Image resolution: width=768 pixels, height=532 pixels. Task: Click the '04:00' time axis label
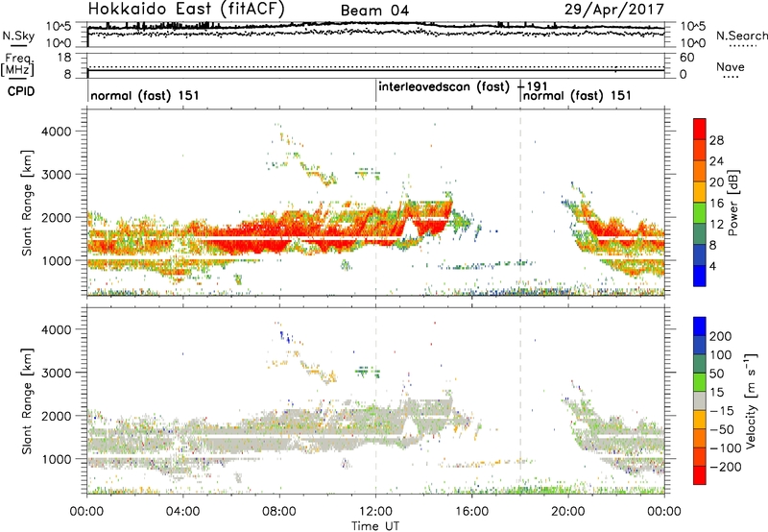(x=183, y=512)
